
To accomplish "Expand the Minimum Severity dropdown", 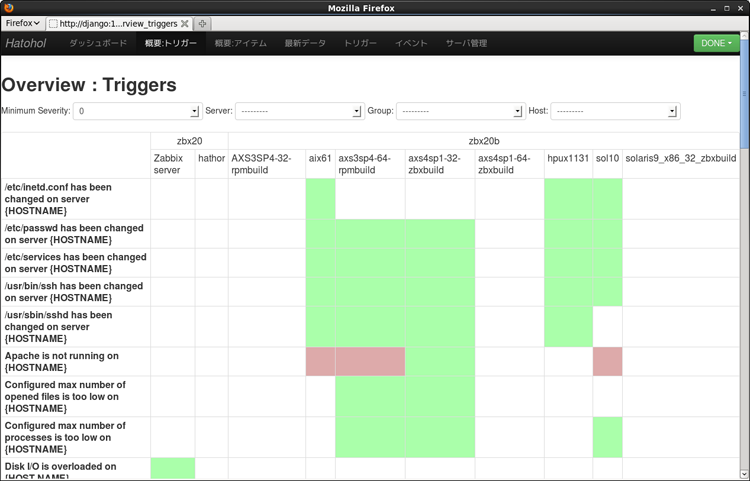I will [x=137, y=111].
